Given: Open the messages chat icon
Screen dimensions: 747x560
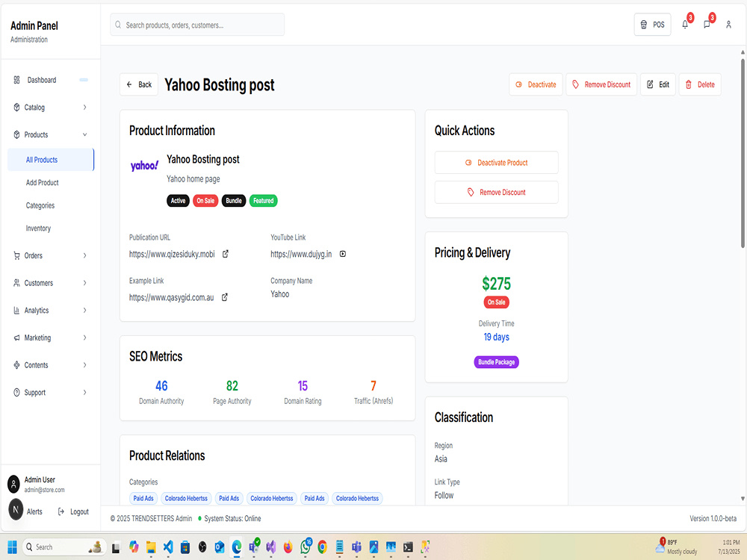Looking at the screenshot, I should [x=707, y=25].
